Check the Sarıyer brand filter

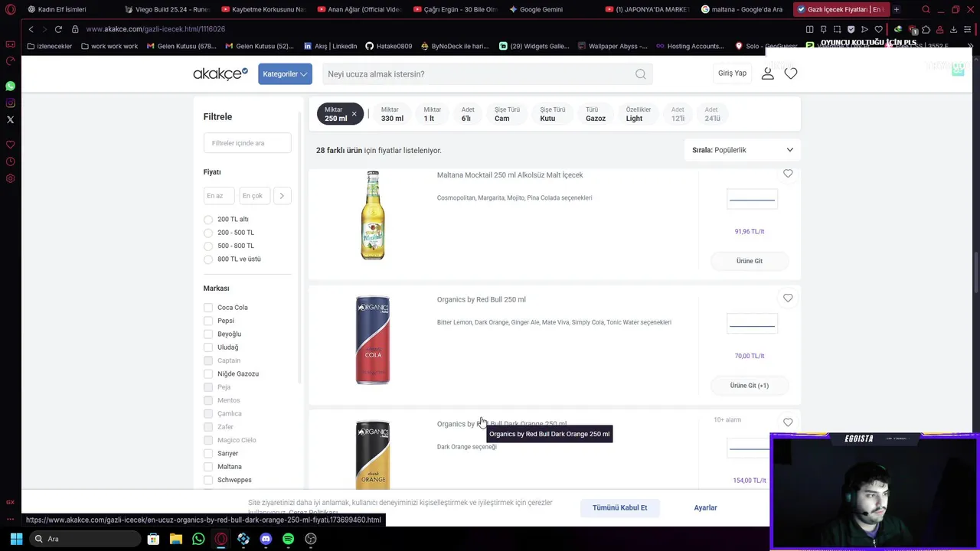tap(208, 453)
